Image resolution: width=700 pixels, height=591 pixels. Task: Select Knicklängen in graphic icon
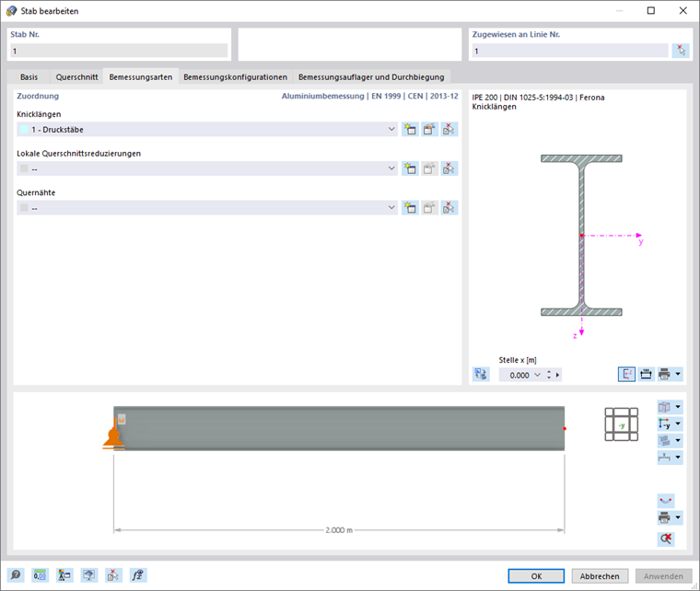pyautogui.click(x=449, y=130)
